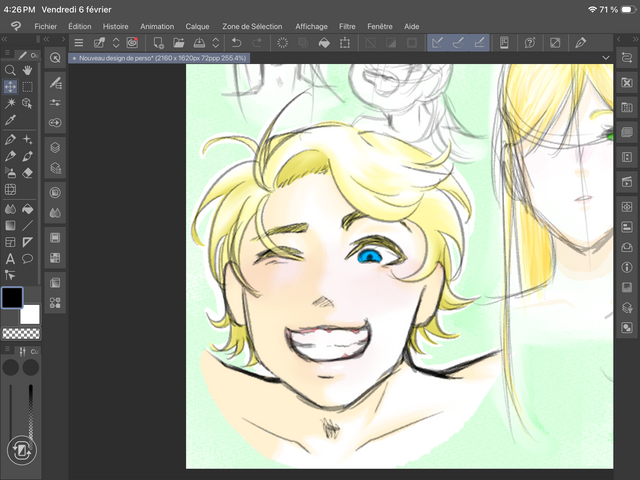640x480 pixels.
Task: Select the Text tool
Action: pyautogui.click(x=10, y=258)
